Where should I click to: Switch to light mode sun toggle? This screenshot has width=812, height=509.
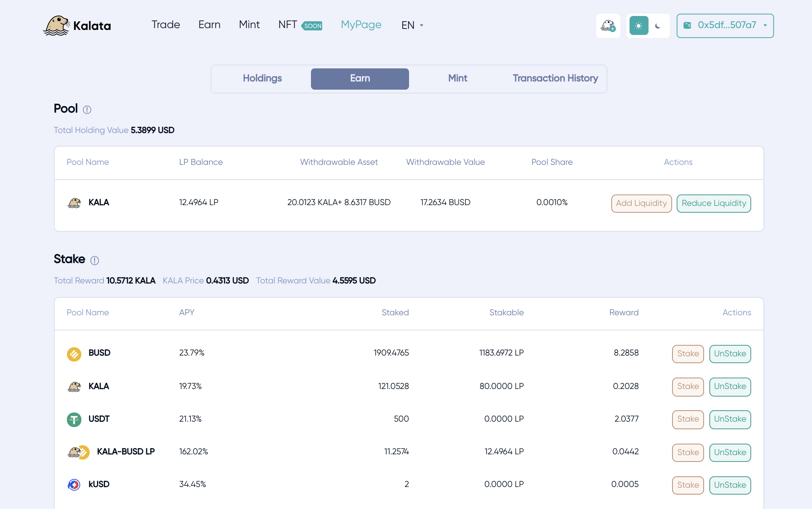coord(639,26)
